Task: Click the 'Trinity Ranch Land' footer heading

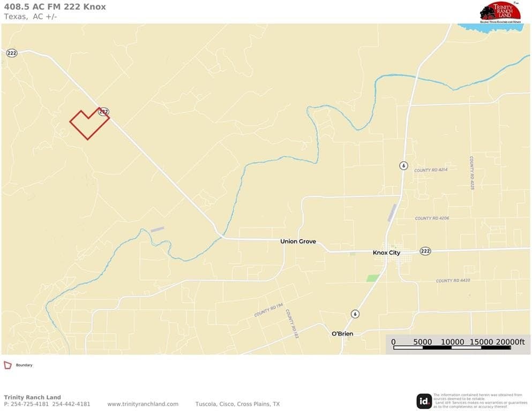Action: click(33, 397)
